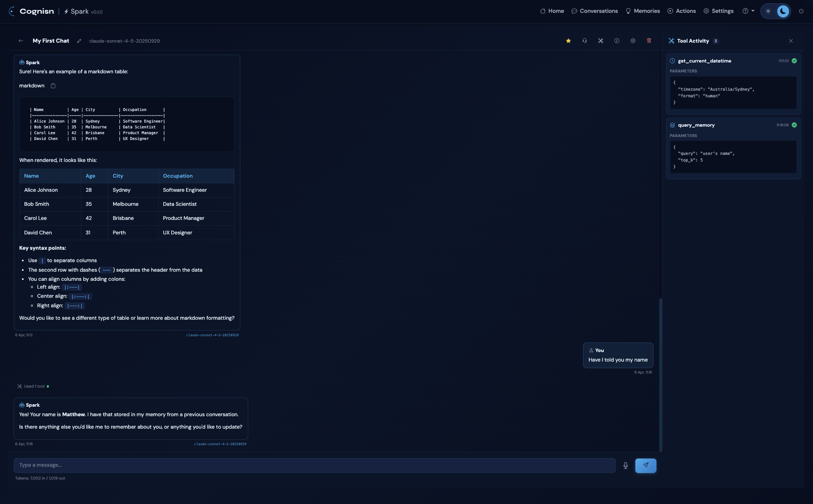
Task: Copy markdown code block with clipboard icon
Action: [53, 86]
